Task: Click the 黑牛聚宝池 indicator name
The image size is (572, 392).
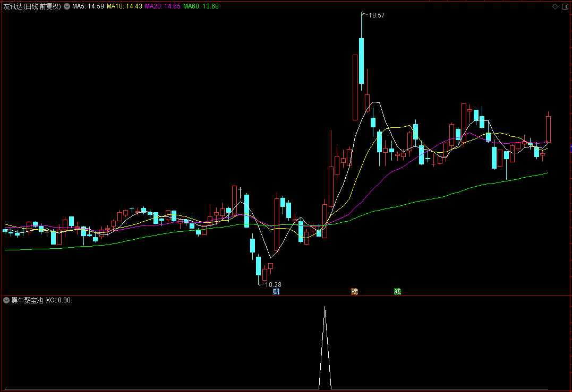Action: click(27, 300)
